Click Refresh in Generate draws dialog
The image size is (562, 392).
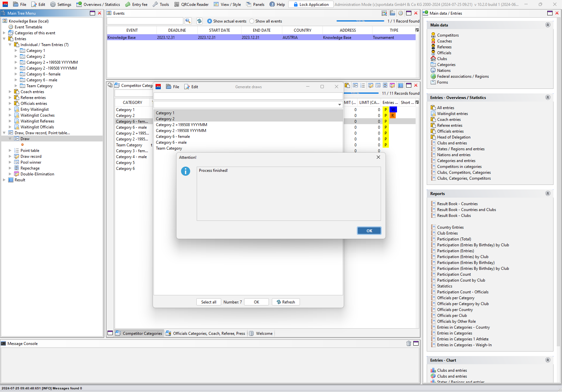[286, 302]
